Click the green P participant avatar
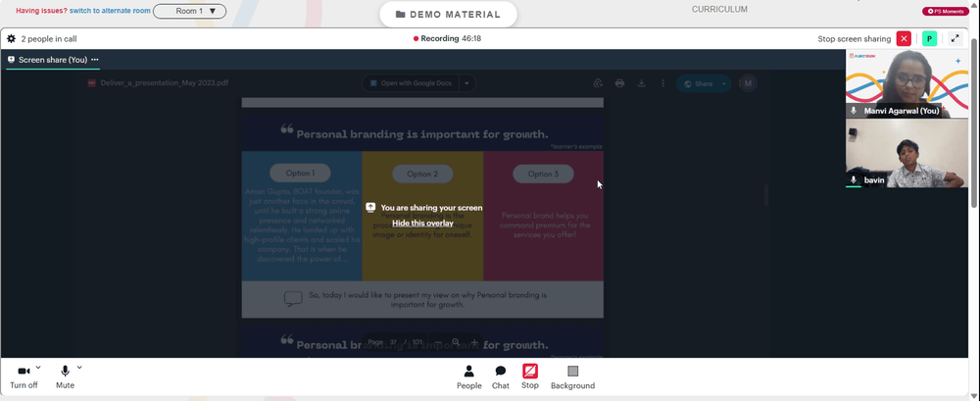The width and height of the screenshot is (980, 401). point(929,39)
